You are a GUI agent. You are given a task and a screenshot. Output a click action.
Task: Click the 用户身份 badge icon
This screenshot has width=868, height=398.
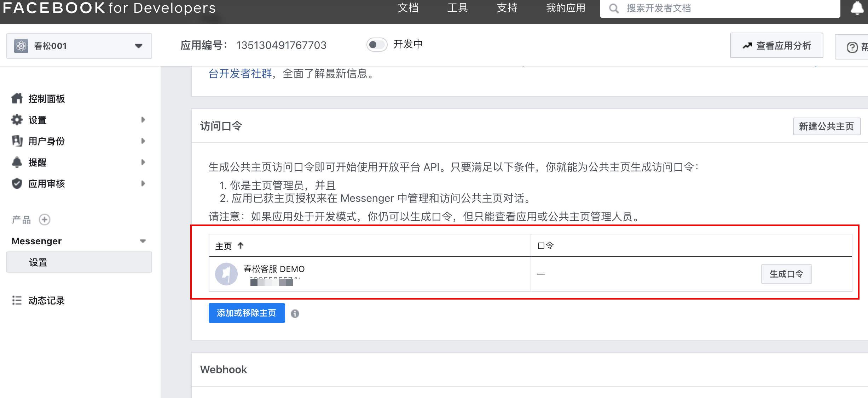(x=17, y=141)
